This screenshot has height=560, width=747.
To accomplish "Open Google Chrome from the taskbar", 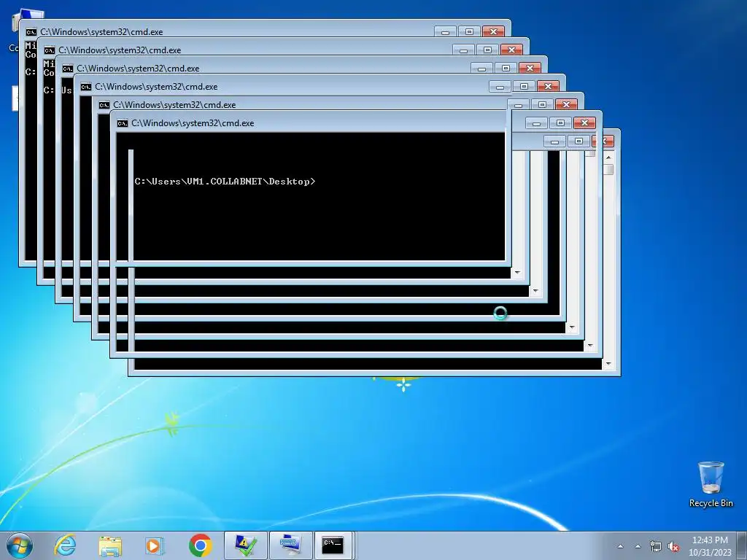I will [200, 545].
